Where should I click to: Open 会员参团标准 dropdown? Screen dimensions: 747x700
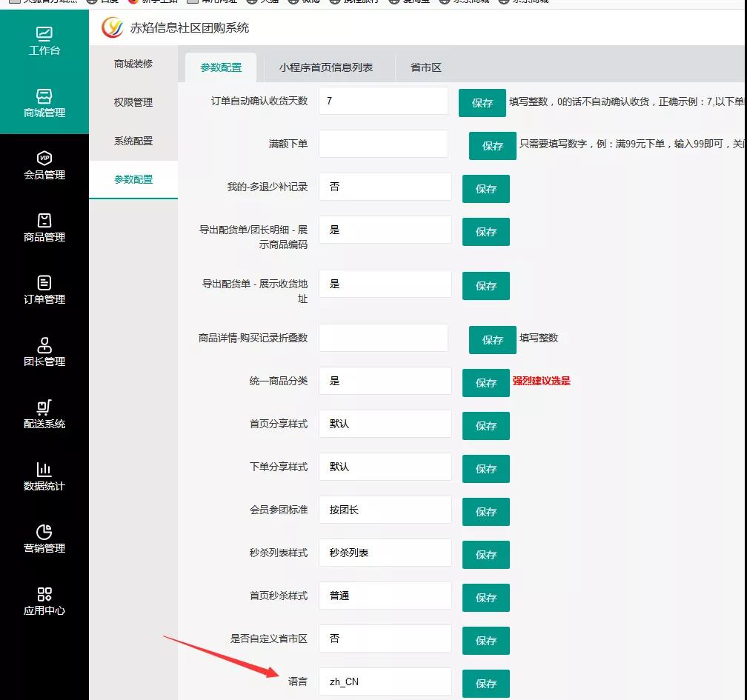[x=385, y=510]
